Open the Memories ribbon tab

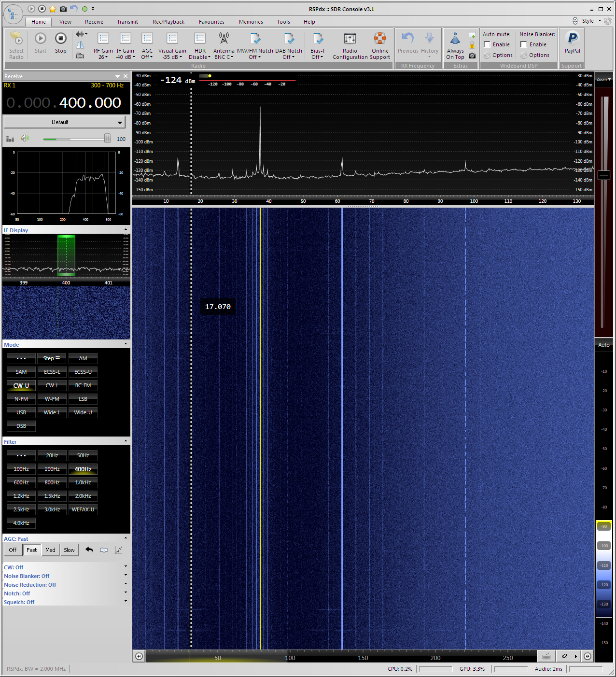(x=251, y=22)
